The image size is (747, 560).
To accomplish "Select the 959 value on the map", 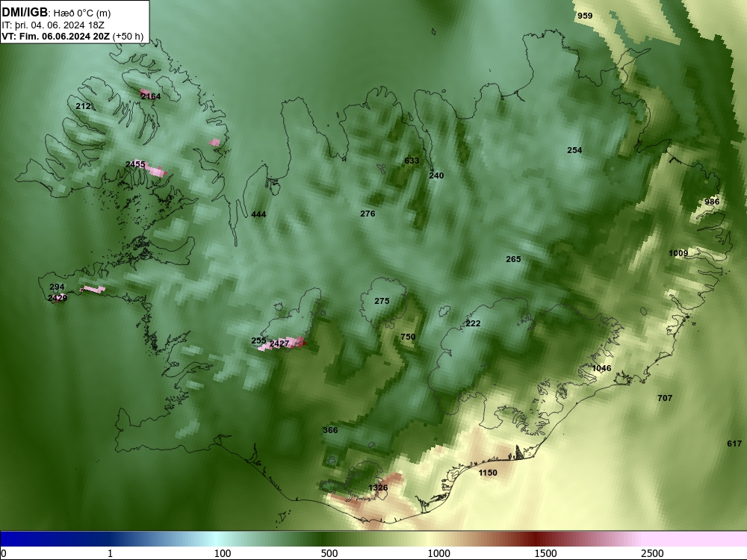I will (x=585, y=16).
